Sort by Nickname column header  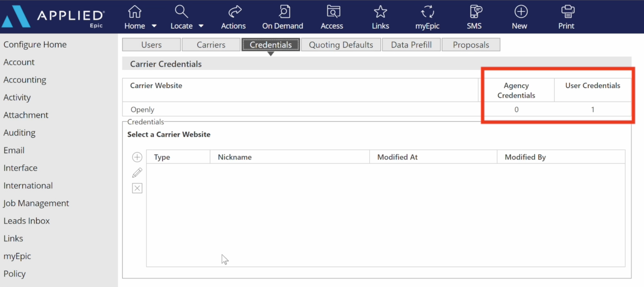[x=290, y=157]
